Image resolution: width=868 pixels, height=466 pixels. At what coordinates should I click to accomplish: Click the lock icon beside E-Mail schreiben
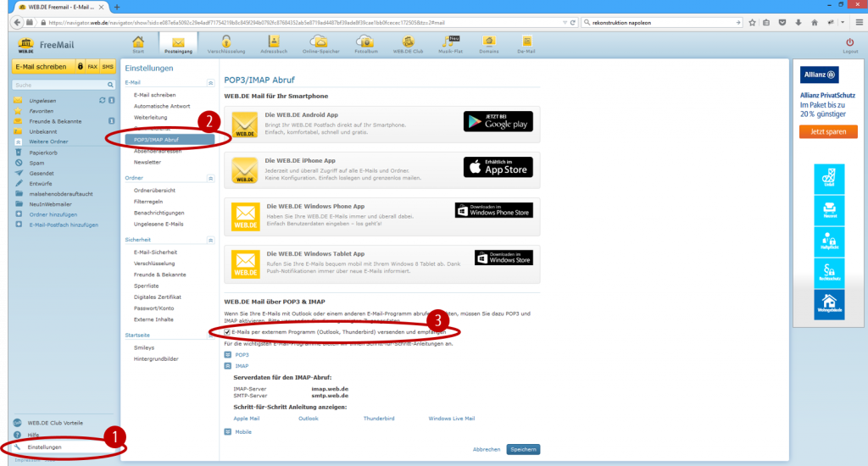click(81, 66)
